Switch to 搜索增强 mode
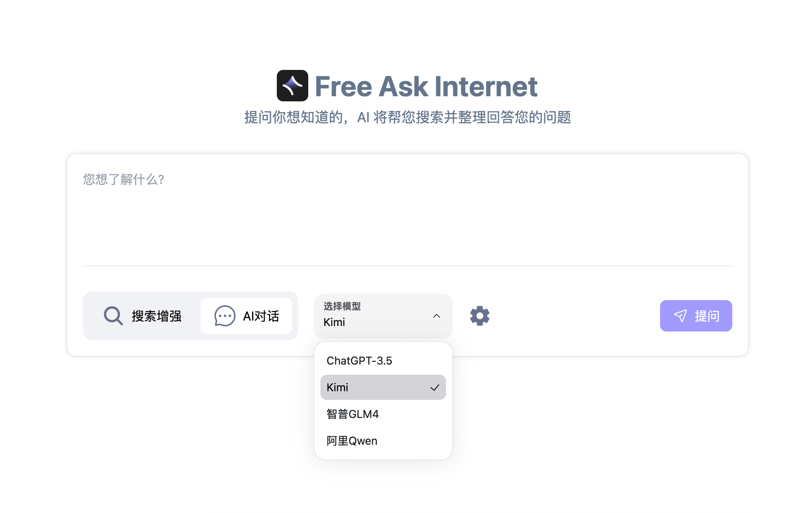 pyautogui.click(x=143, y=316)
